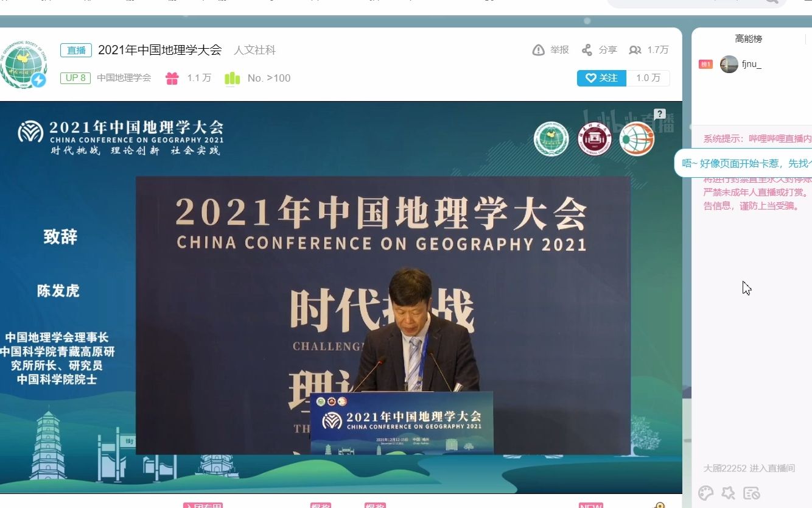
Task: Click the blue lightning badge on avatar
Action: 38,80
